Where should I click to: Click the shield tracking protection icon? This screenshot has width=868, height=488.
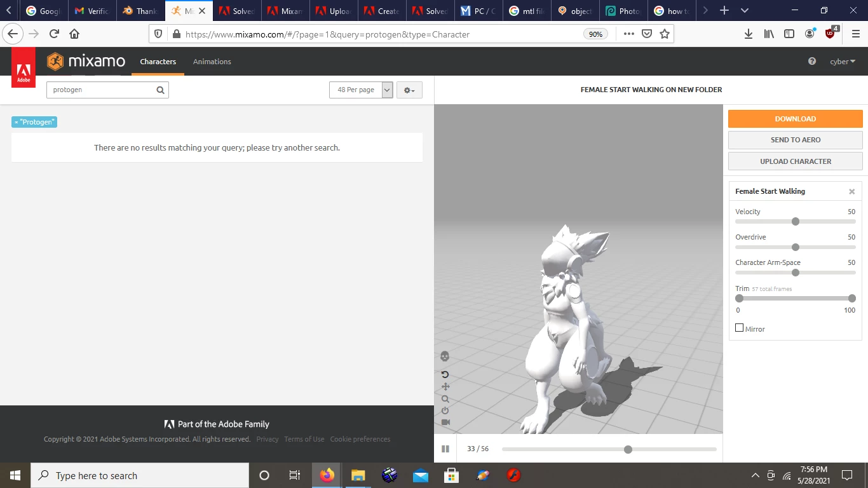point(159,34)
